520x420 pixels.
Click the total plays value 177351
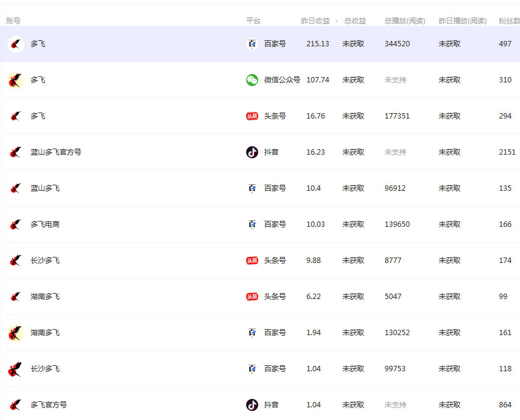[397, 116]
